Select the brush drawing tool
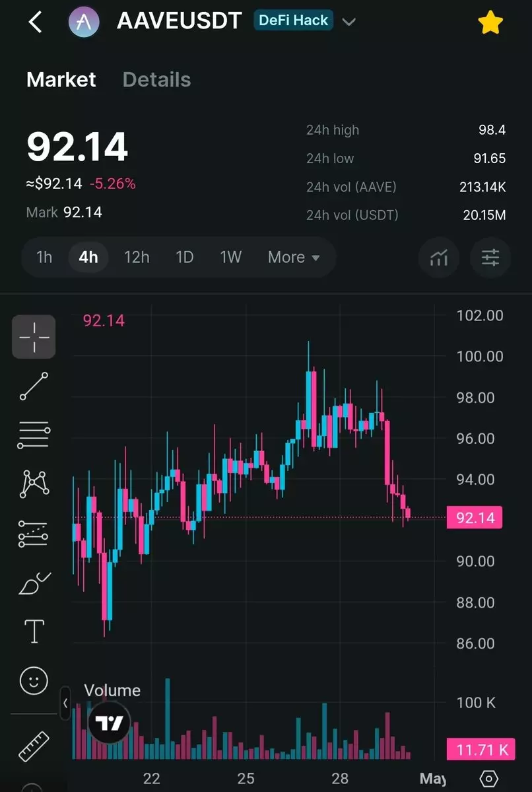Image resolution: width=532 pixels, height=792 pixels. pos(34,583)
